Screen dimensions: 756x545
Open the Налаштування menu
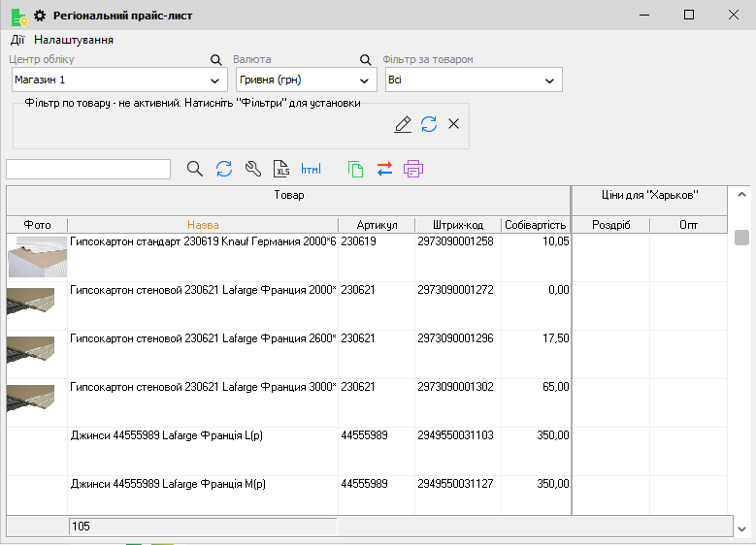(74, 40)
